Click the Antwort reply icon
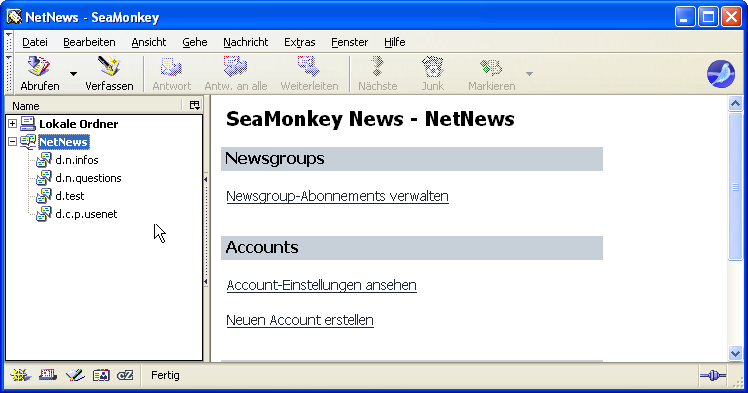748x393 pixels. pyautogui.click(x=171, y=67)
